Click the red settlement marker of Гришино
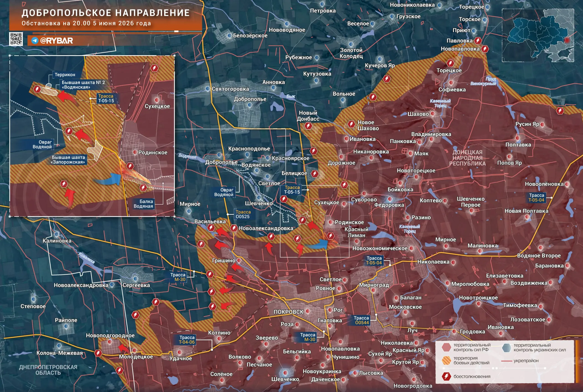The image size is (583, 392). point(239,261)
